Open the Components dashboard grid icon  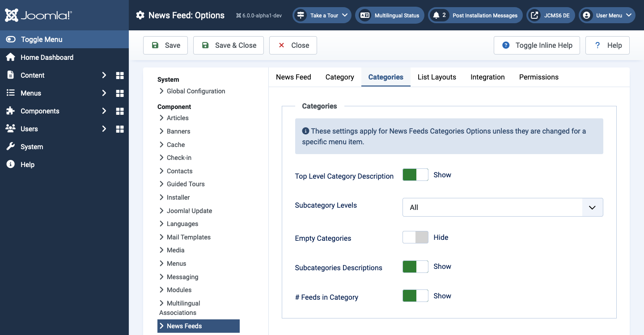[120, 111]
